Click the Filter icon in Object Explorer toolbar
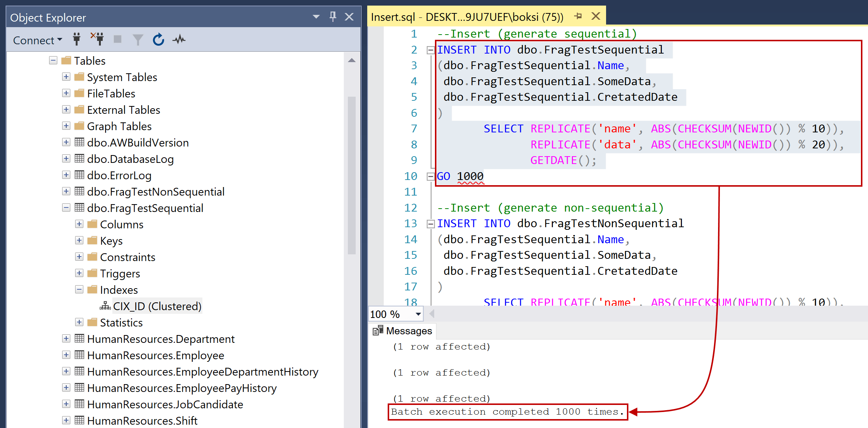Screen dimensions: 868x428 coord(138,39)
